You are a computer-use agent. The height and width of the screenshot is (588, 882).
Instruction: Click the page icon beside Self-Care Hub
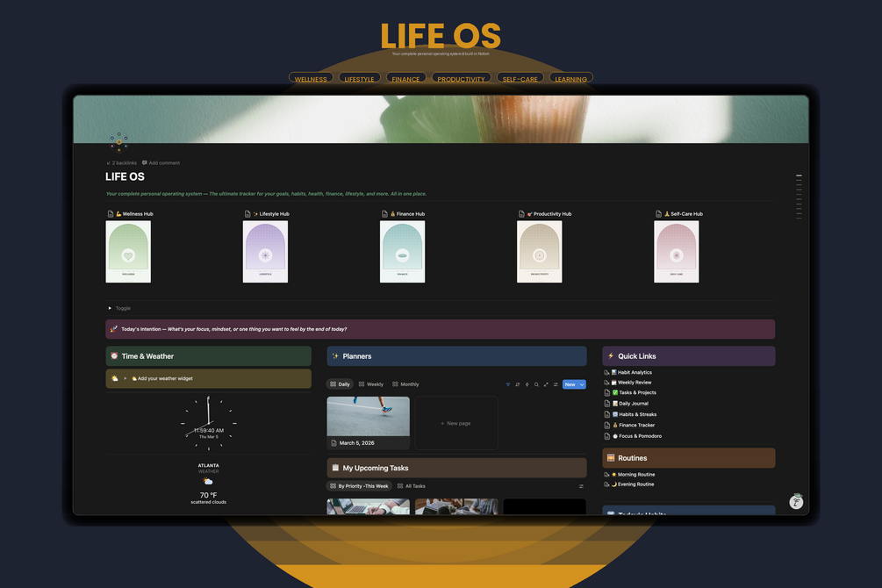[x=659, y=214]
